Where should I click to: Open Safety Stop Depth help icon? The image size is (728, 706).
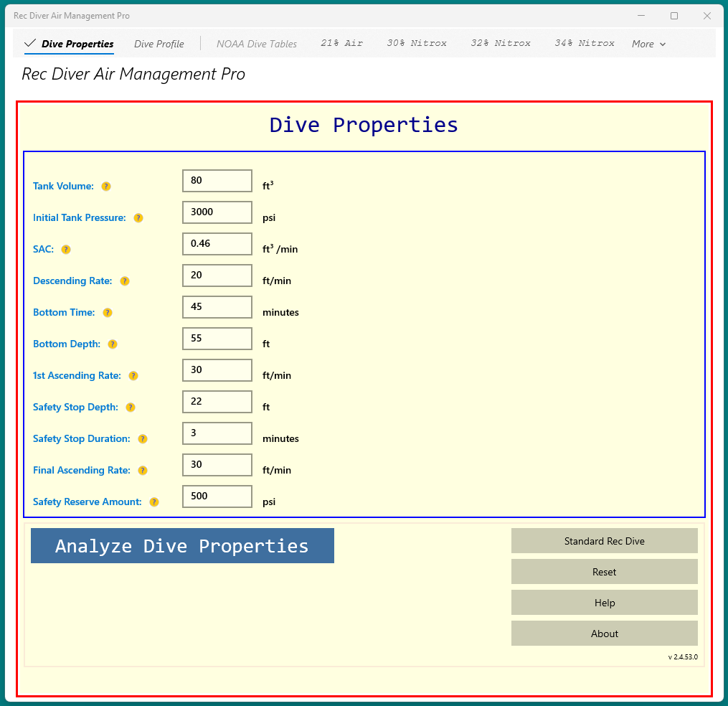tap(131, 408)
